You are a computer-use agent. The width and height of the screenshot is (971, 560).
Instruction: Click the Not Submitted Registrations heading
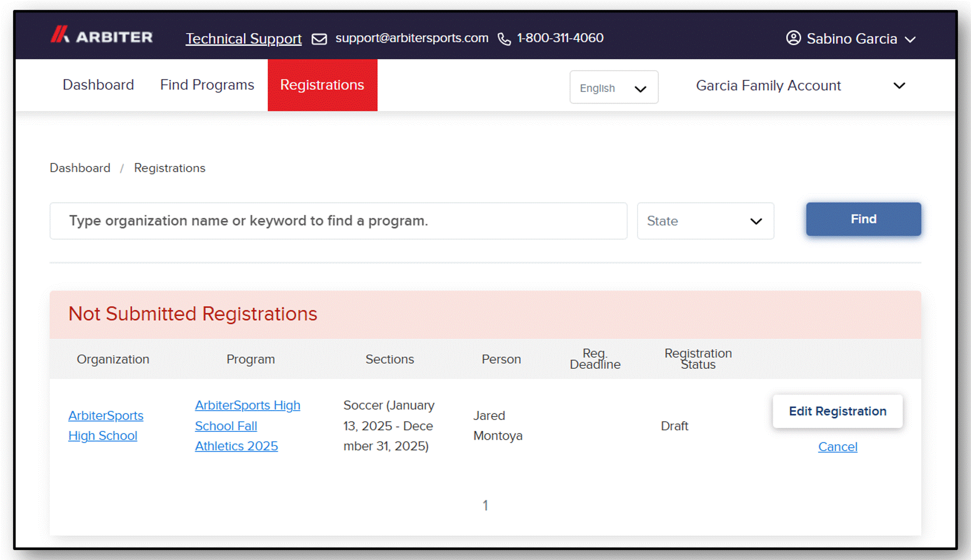click(x=193, y=314)
